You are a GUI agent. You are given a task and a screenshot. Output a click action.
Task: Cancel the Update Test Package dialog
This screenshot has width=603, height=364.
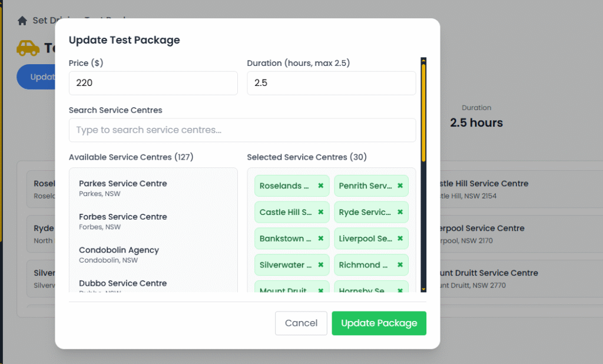(301, 323)
